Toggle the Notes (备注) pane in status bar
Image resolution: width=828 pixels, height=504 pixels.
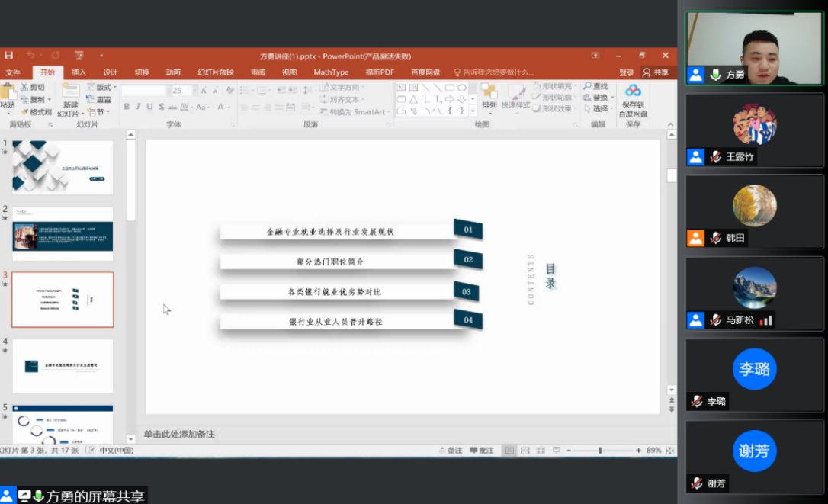pos(451,451)
